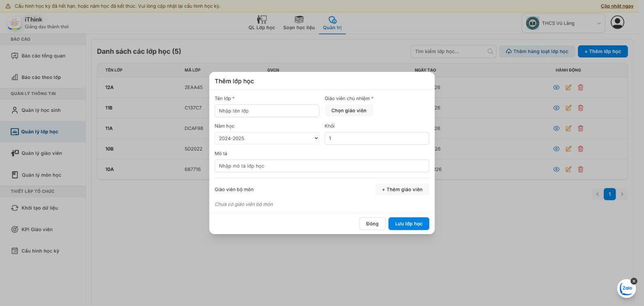
Task: Open Quản lý học sinh in sidebar
Action: (x=43, y=110)
